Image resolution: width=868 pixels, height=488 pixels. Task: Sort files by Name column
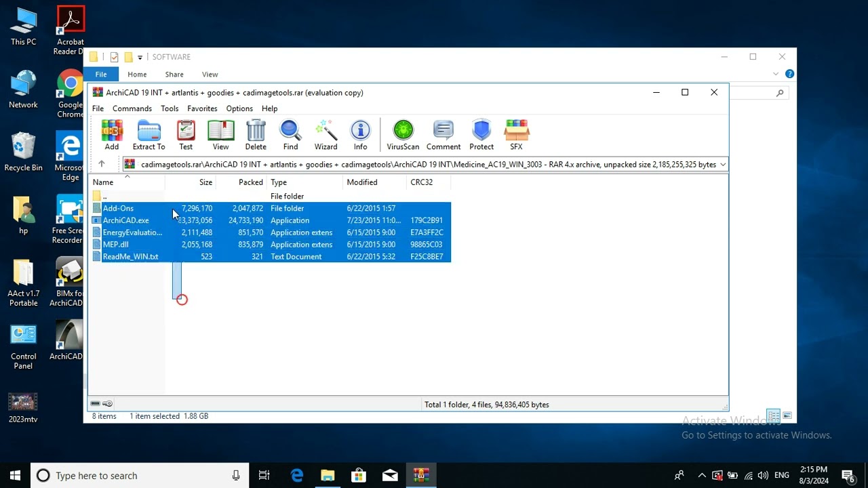[x=127, y=182]
